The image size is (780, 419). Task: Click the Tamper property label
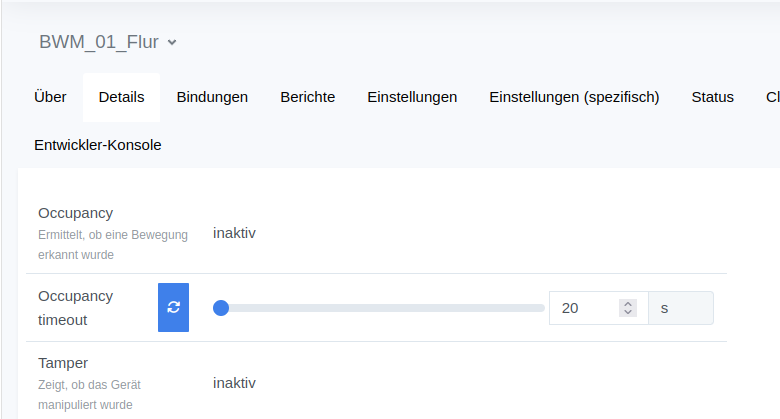(x=62, y=362)
